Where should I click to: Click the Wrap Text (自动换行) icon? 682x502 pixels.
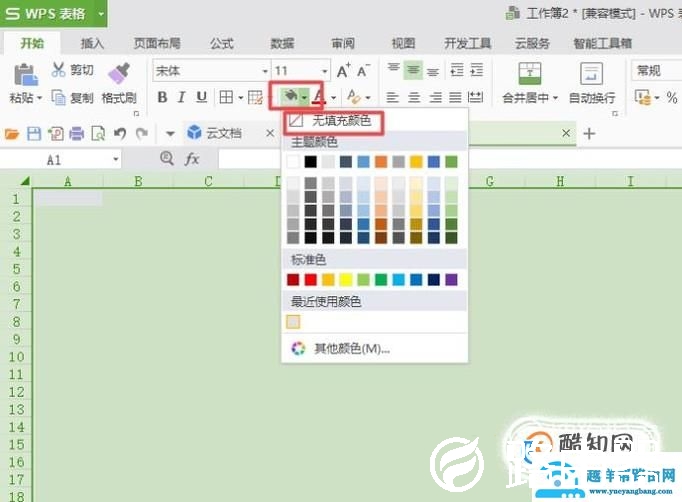[x=592, y=74]
